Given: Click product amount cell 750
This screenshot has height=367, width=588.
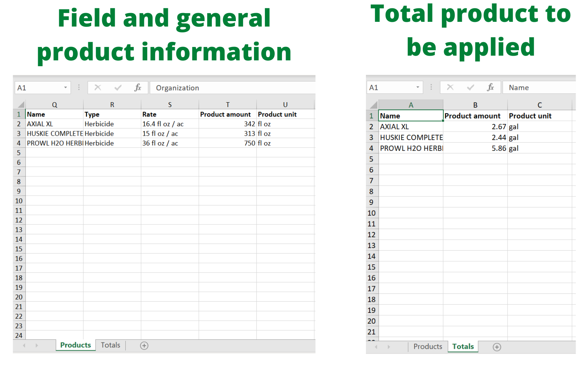Looking at the screenshot, I should pyautogui.click(x=228, y=143).
